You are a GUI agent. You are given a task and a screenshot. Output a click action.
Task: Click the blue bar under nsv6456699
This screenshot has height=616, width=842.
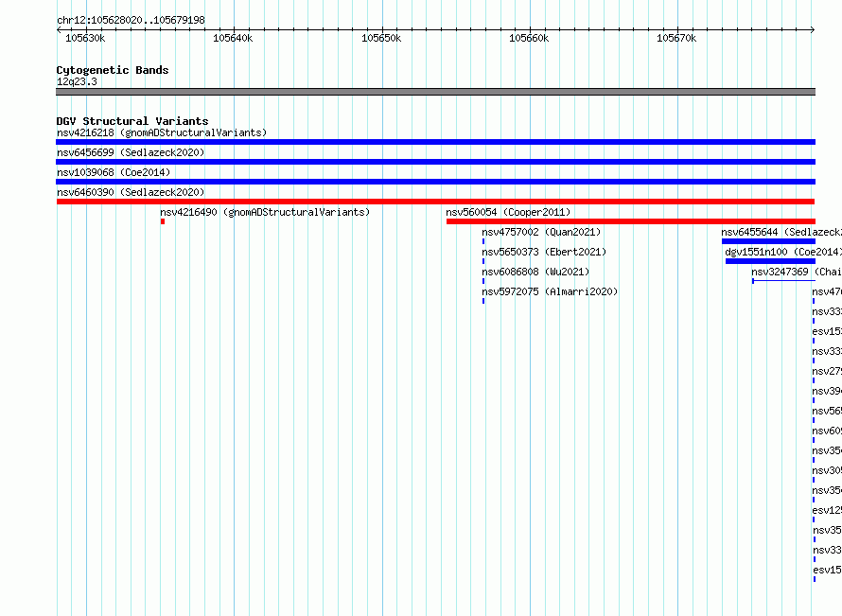(x=435, y=162)
